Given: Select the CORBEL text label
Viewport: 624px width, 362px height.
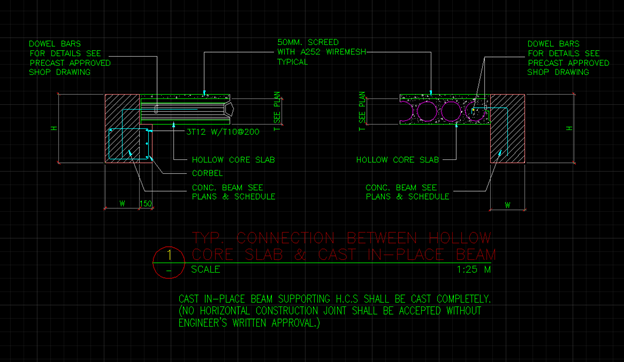Looking at the screenshot, I should [x=207, y=173].
